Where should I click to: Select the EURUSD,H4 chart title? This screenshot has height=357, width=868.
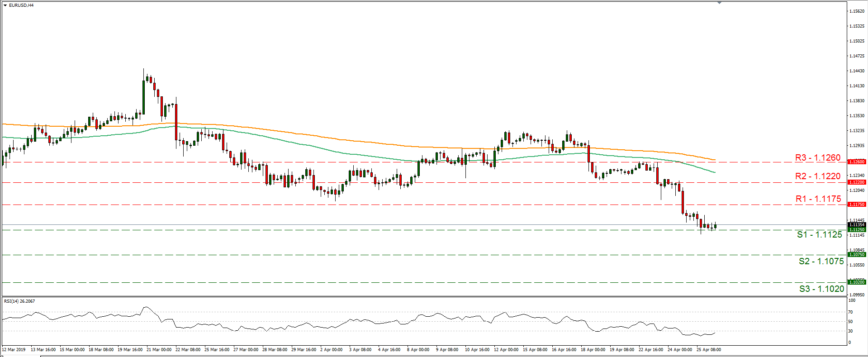21,5
